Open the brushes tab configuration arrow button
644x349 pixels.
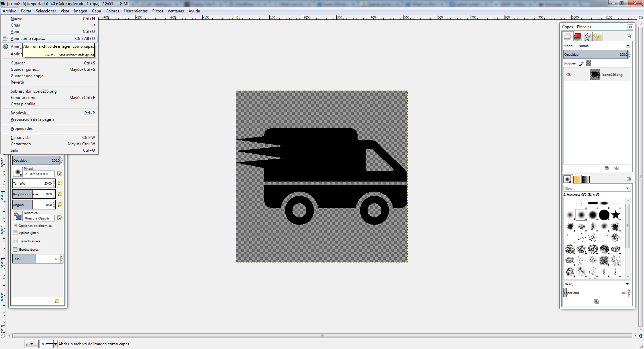[629, 179]
